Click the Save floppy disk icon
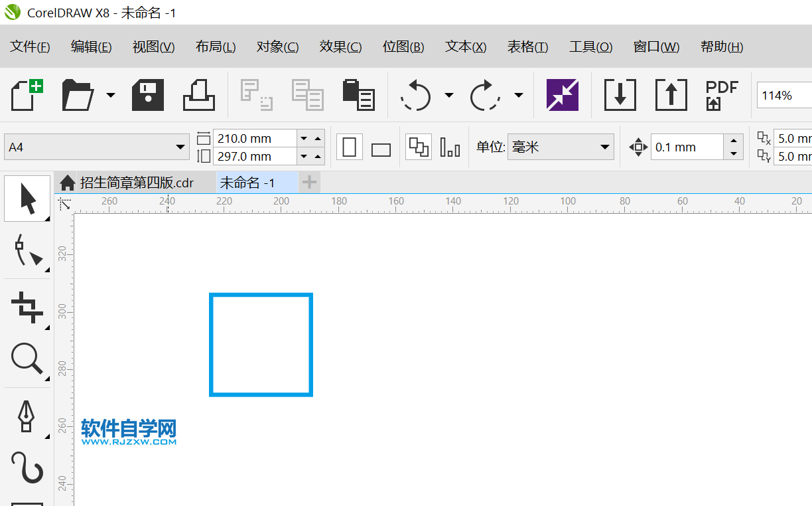This screenshot has height=506, width=812. point(148,95)
